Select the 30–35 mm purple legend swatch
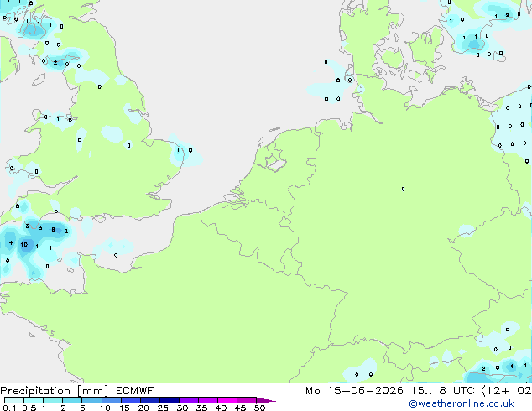 189,400
